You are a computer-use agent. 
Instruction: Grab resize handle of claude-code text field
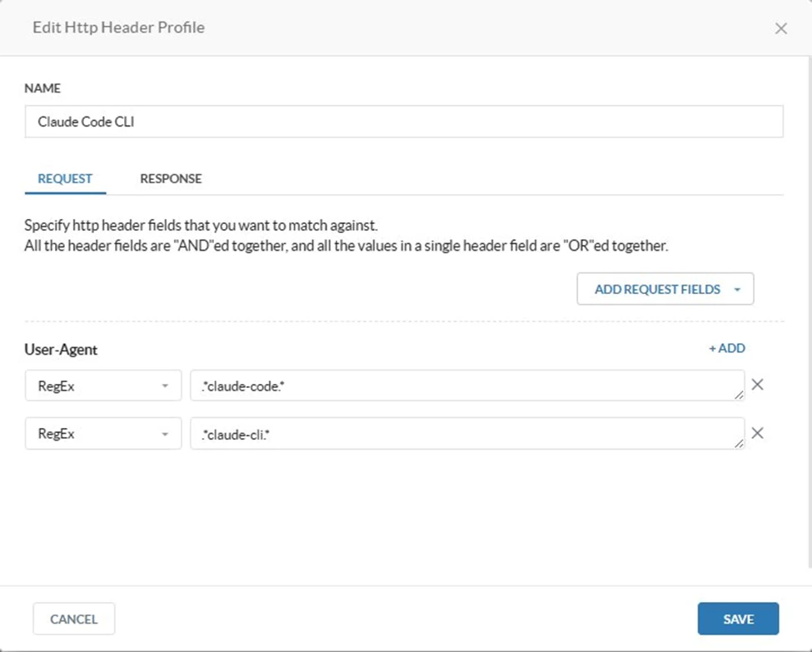[739, 396]
